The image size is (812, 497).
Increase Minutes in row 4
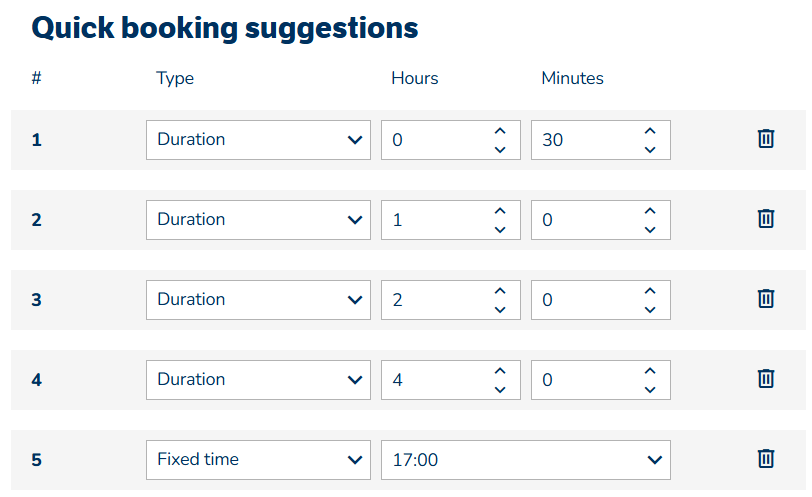point(650,370)
